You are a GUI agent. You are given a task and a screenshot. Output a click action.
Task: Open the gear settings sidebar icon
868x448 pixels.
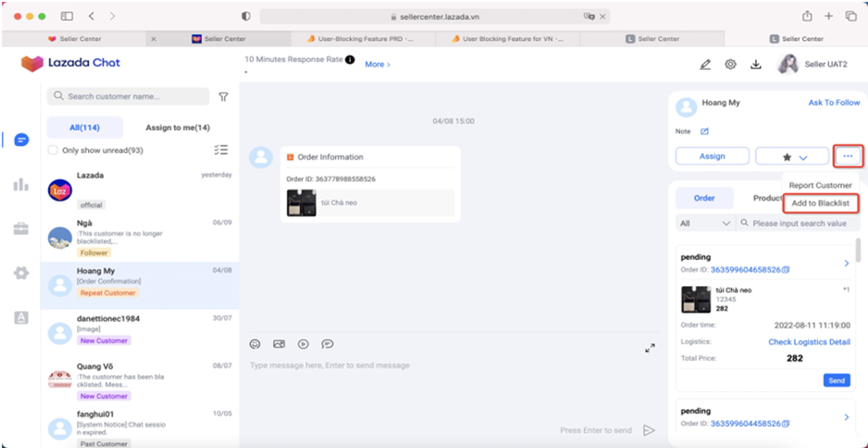21,273
